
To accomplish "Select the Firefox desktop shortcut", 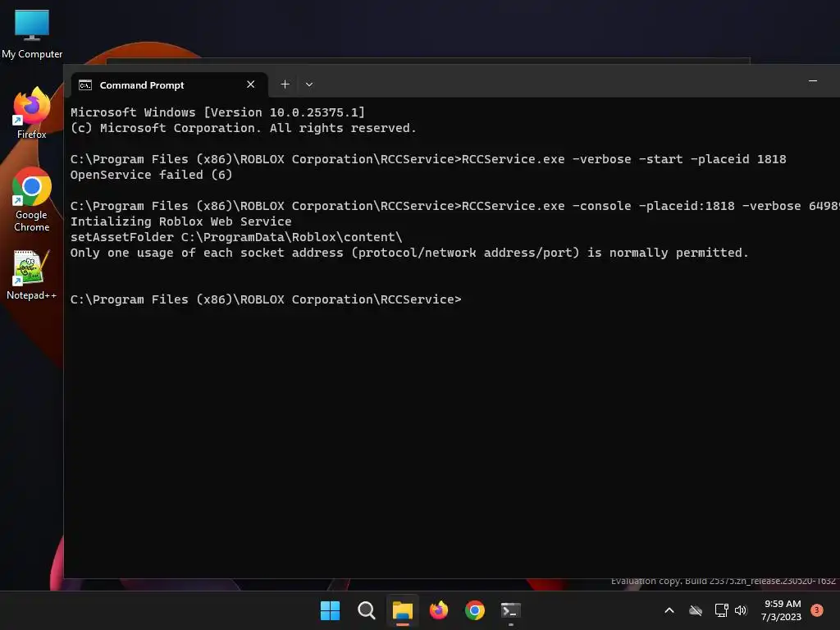I will point(32,113).
